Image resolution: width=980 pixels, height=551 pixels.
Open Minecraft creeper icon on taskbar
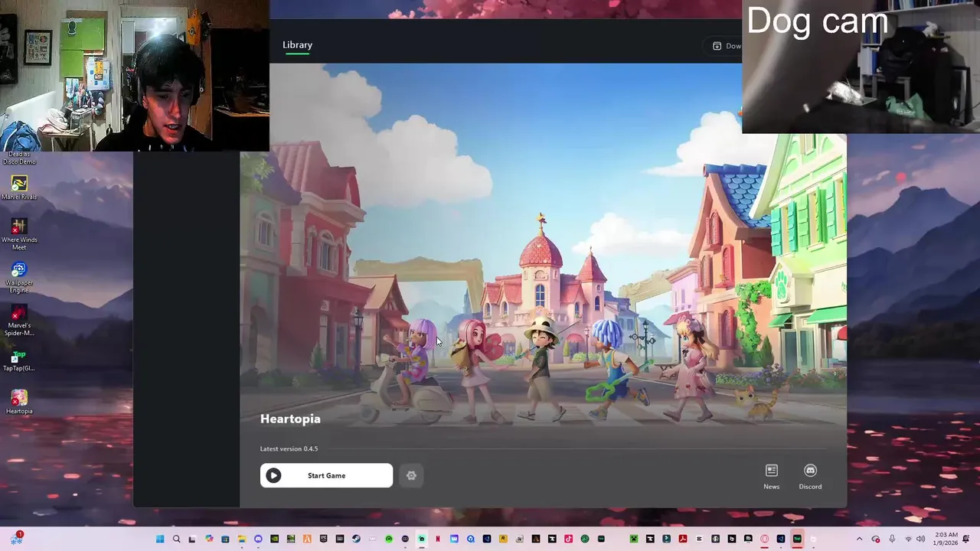coord(634,539)
